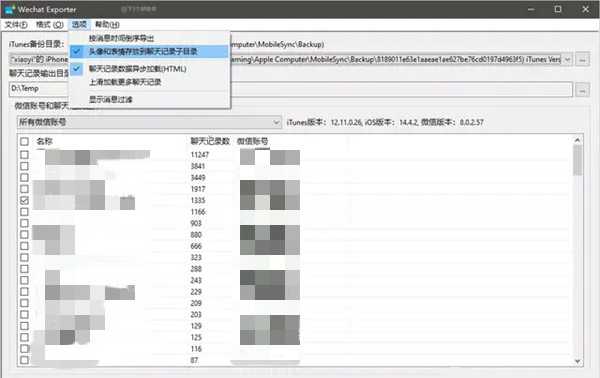Screen dimensions: 600x378
Task: Check the box for the row with 1917 records
Action: point(24,189)
